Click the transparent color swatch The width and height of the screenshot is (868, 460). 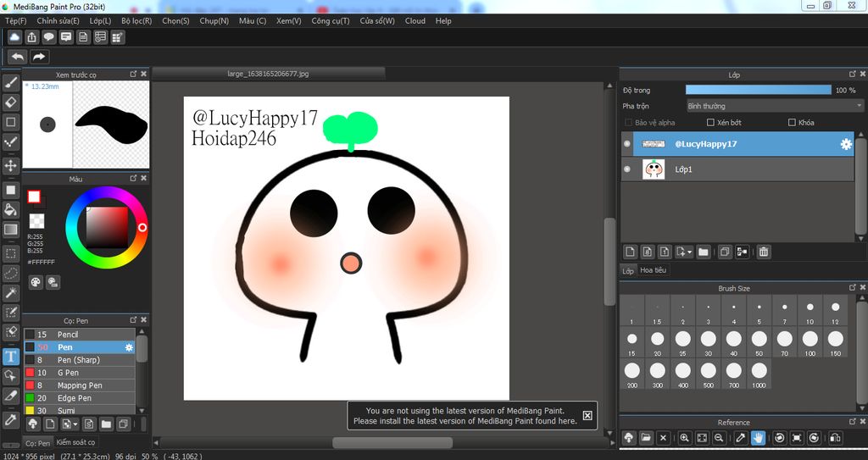pos(36,221)
